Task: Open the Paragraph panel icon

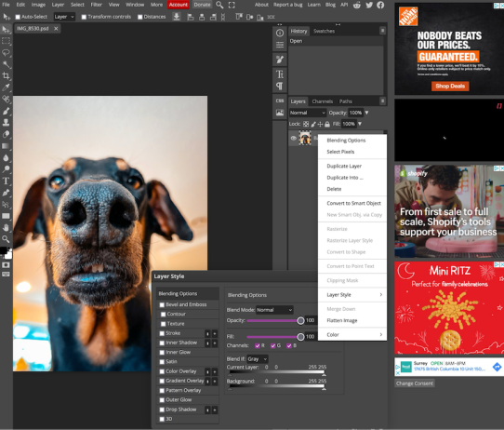Action: (280, 86)
